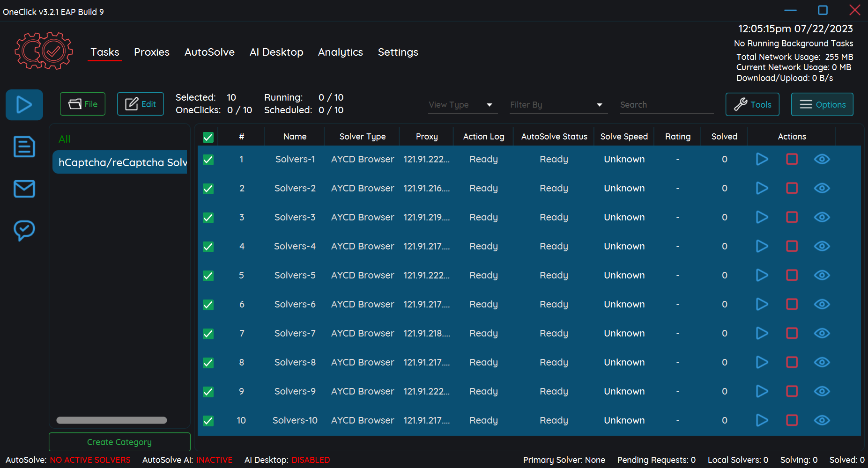The height and width of the screenshot is (468, 868).
Task: Toggle the checkbox on the Solvers-10 row
Action: pos(208,421)
